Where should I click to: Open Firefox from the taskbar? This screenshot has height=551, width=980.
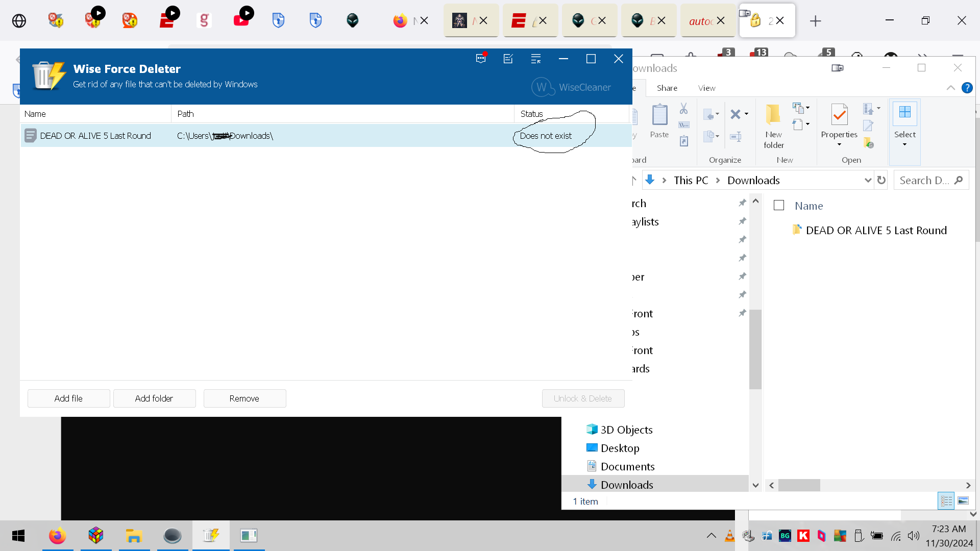pyautogui.click(x=58, y=536)
